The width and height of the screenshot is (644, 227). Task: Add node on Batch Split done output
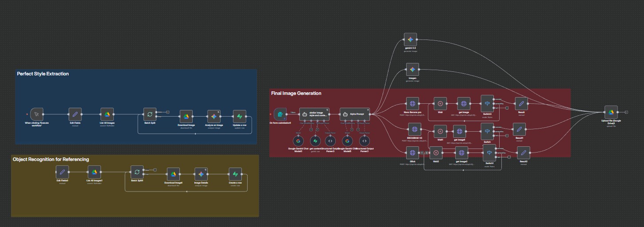[x=168, y=112]
